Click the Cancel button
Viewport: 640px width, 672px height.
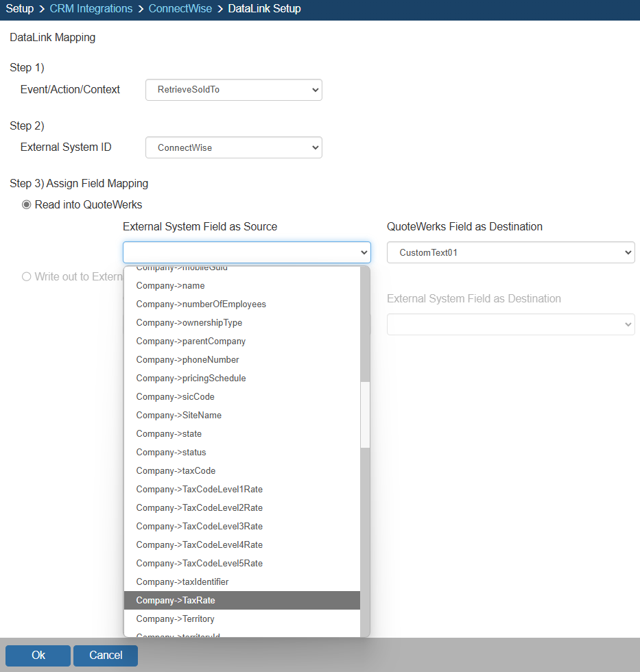click(x=106, y=656)
